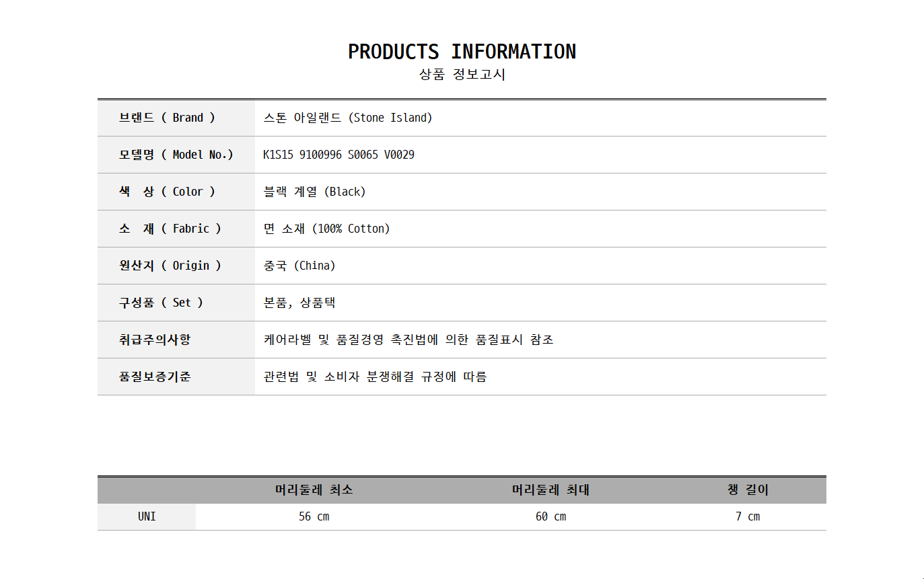This screenshot has width=924, height=579.
Task: Select the 모델명 ( Model No.) label cell
Action: click(x=176, y=155)
